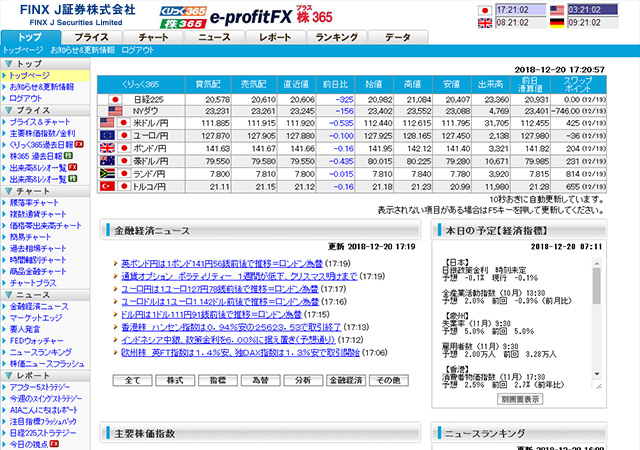Switch to the チャート tab

click(x=153, y=37)
